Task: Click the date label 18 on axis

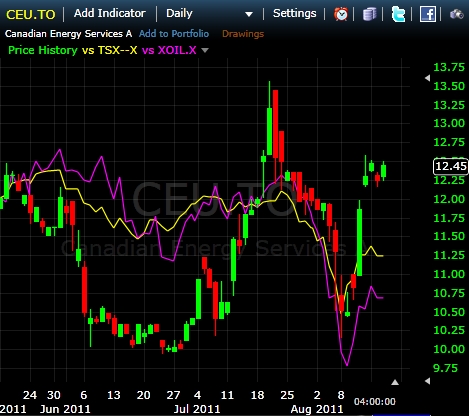Action: (x=257, y=395)
